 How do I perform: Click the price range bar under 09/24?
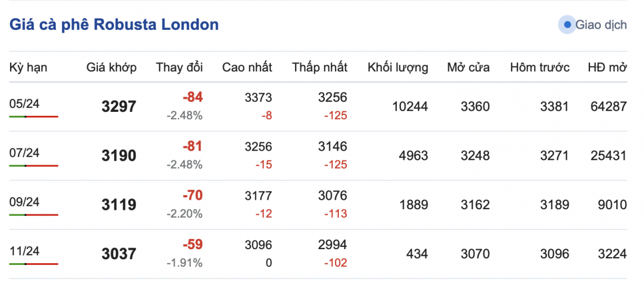click(x=34, y=215)
